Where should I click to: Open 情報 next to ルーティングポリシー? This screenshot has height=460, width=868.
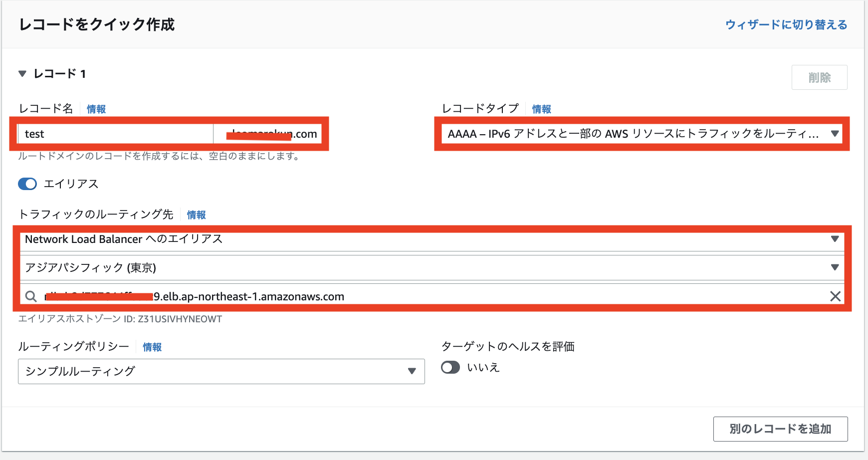coord(152,347)
